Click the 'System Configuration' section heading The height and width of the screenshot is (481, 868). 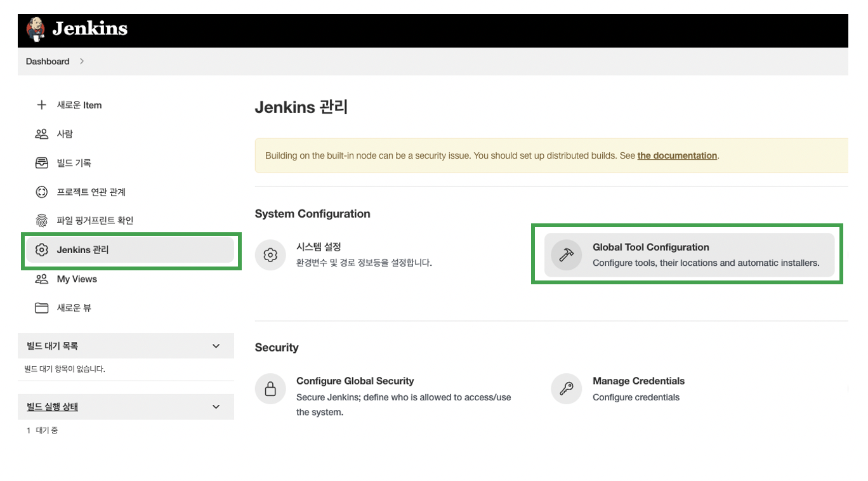pos(312,214)
